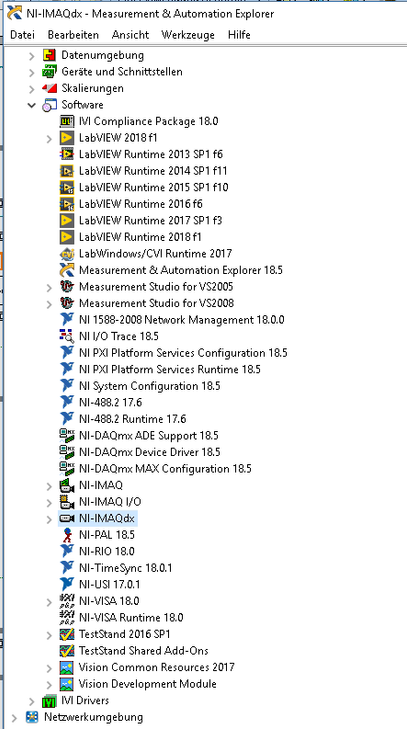Click the IVI Drivers icon
Viewport: 407px width, 729px height.
49,701
